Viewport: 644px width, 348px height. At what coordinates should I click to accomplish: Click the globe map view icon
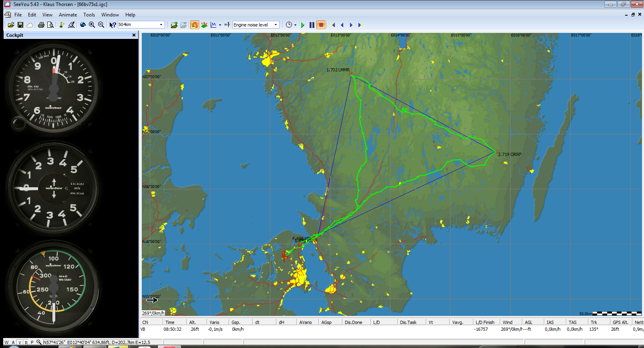click(x=83, y=25)
